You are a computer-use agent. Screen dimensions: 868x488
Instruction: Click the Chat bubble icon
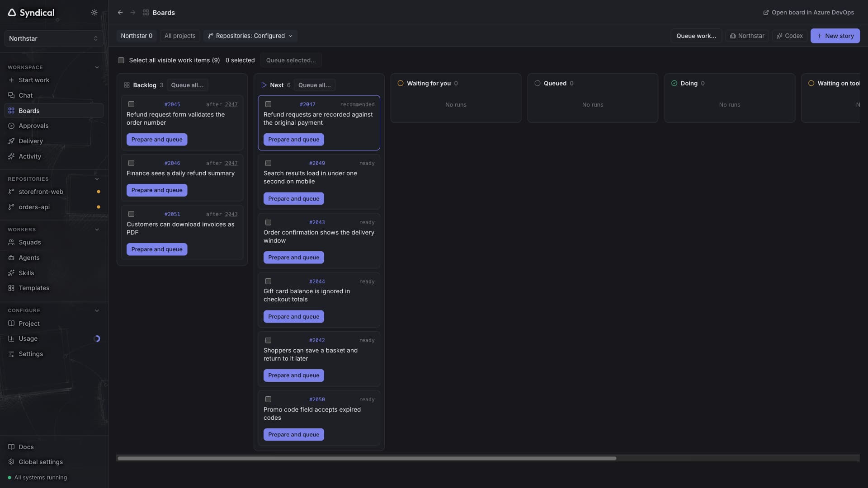click(x=11, y=95)
